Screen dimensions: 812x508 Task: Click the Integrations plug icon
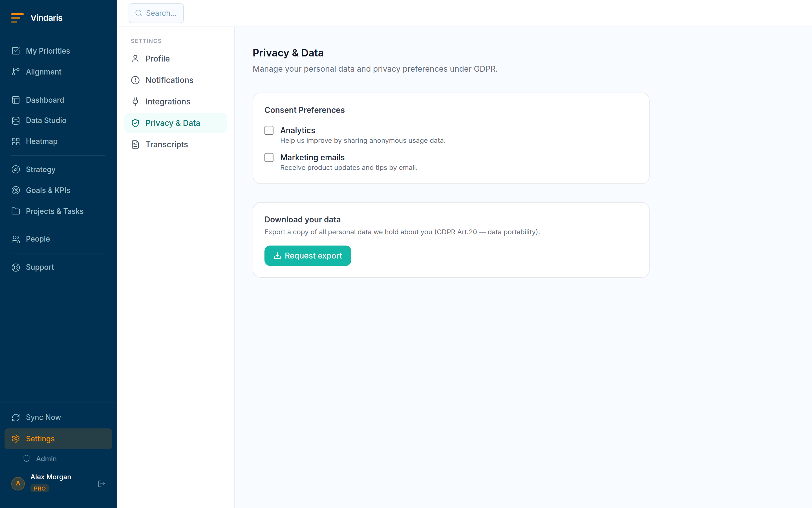(135, 102)
